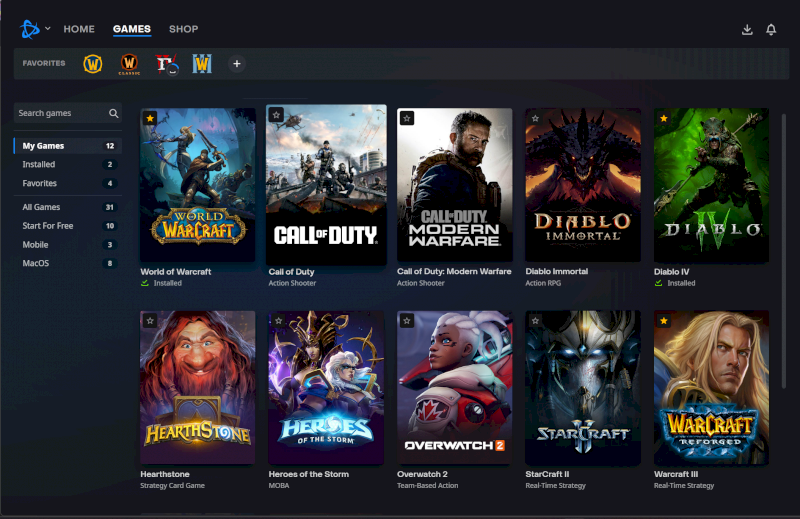Favorite Call of Duty star
This screenshot has width=800, height=519.
[276, 115]
